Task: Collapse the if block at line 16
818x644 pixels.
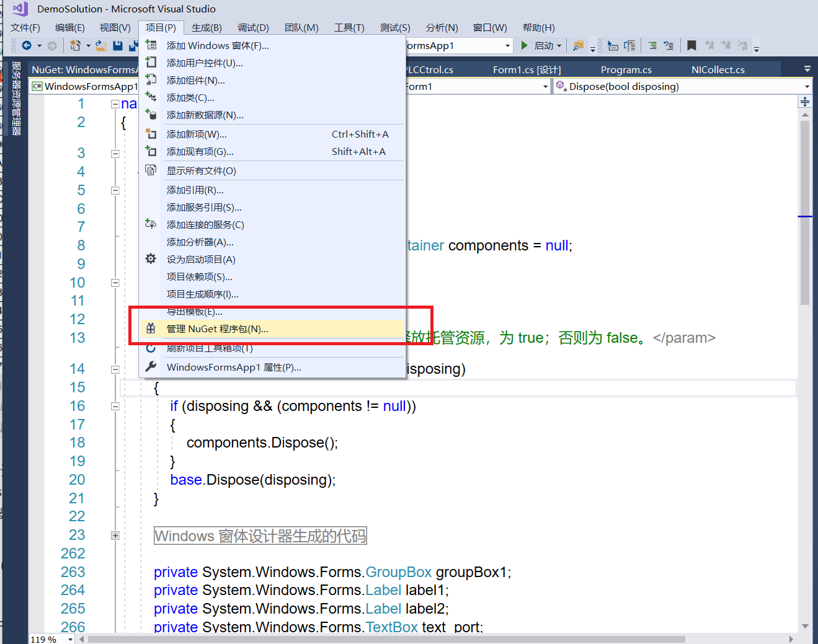Action: pos(115,407)
